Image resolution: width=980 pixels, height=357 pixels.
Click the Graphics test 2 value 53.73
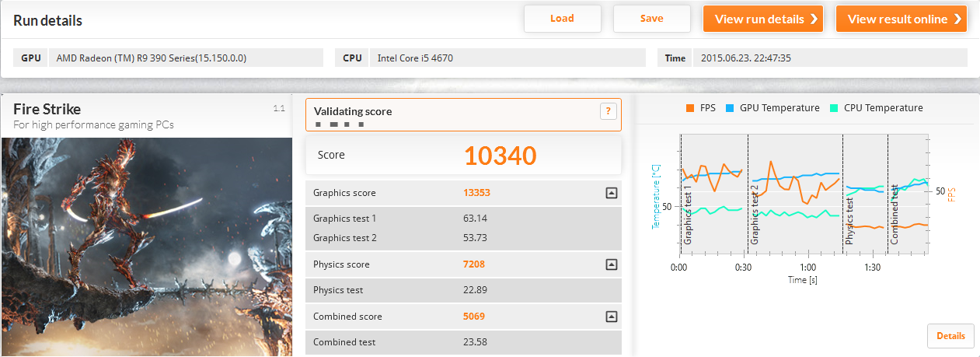point(476,238)
